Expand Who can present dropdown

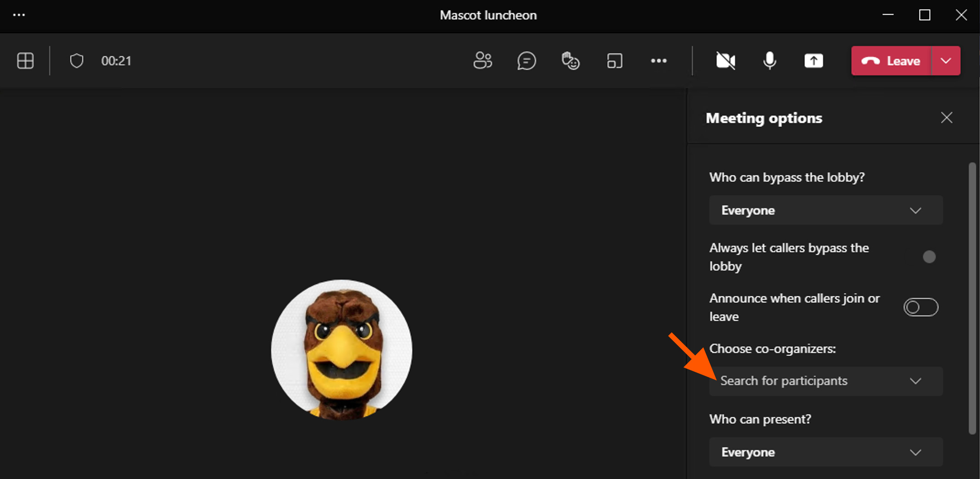[825, 452]
